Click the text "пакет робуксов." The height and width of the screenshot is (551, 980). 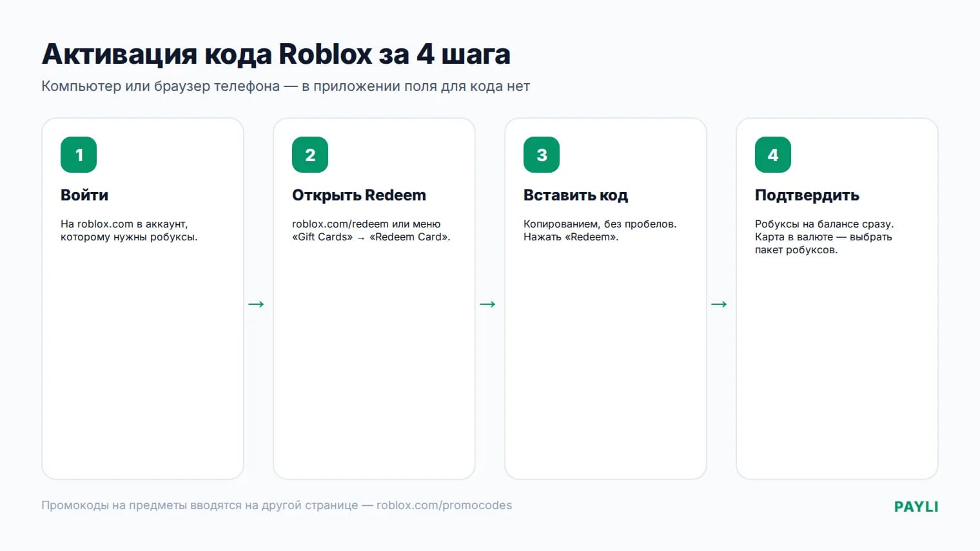pos(796,250)
